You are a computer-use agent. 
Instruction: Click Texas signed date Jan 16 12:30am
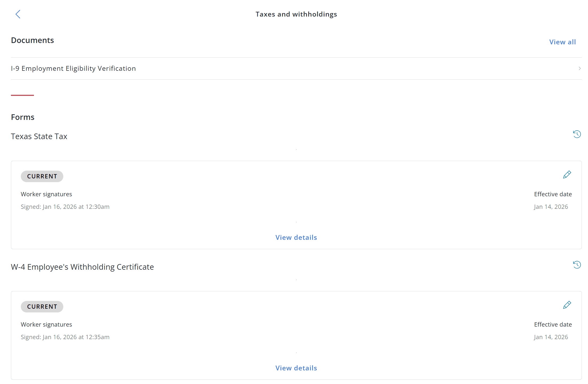(x=65, y=207)
